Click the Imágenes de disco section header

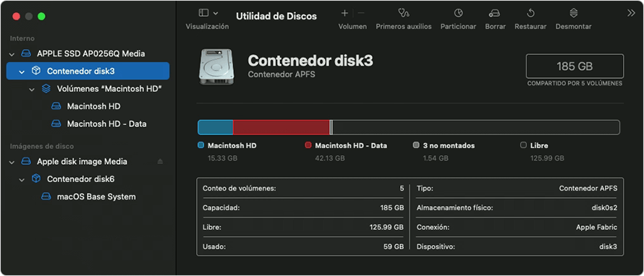42,147
